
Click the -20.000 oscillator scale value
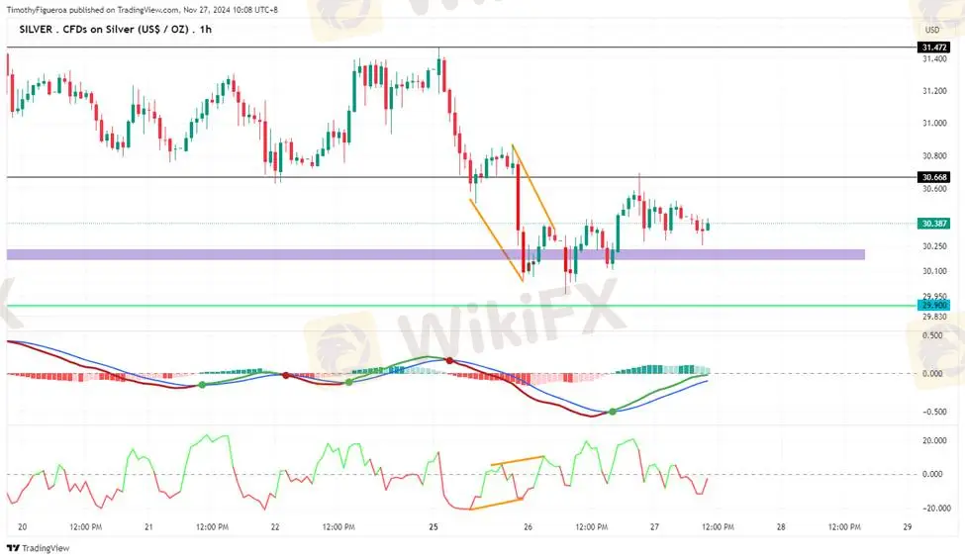[x=934, y=509]
